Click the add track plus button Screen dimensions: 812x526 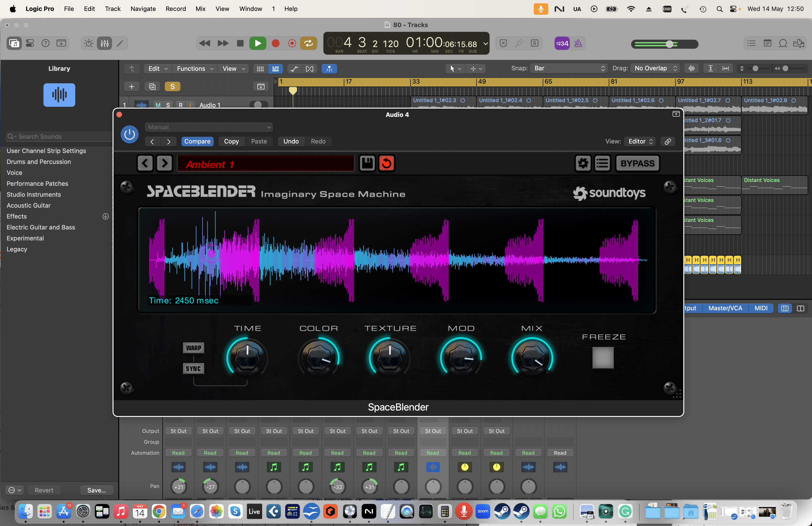tap(131, 87)
